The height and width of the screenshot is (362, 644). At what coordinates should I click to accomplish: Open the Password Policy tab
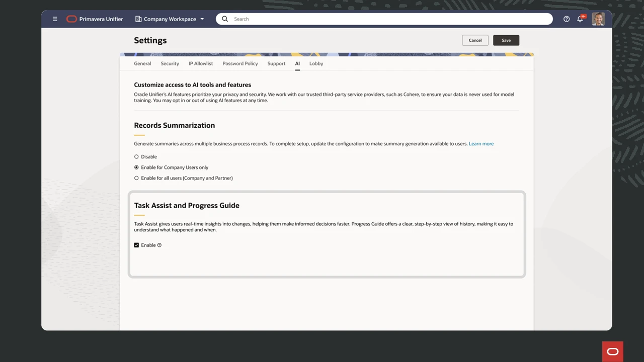(240, 63)
